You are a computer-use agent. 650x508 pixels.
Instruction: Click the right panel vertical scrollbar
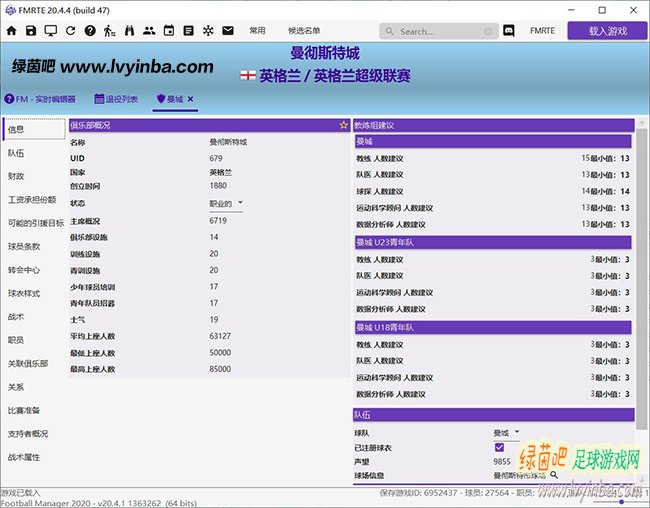(x=641, y=278)
